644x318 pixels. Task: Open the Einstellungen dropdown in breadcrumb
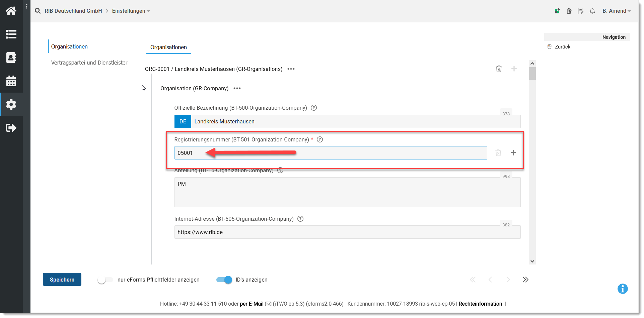tap(131, 11)
